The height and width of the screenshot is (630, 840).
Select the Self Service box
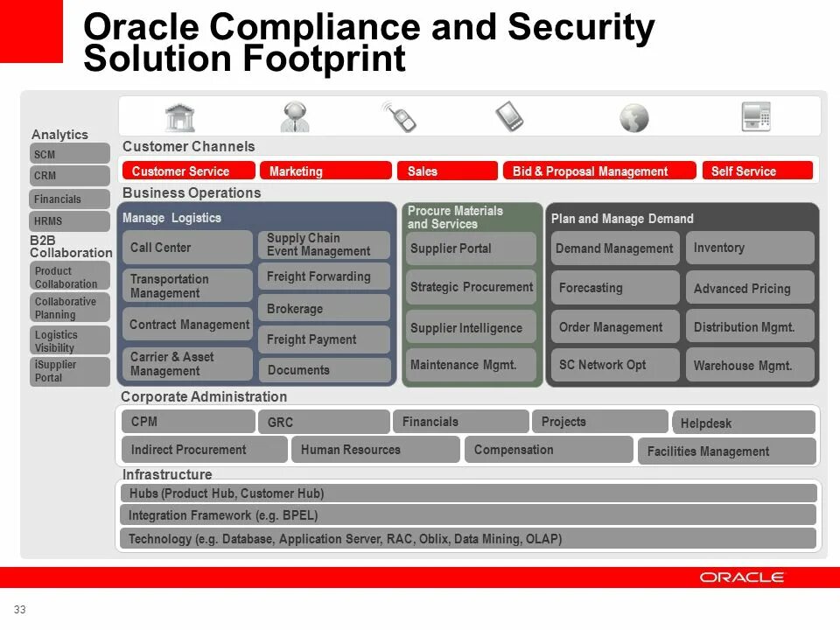[x=758, y=171]
